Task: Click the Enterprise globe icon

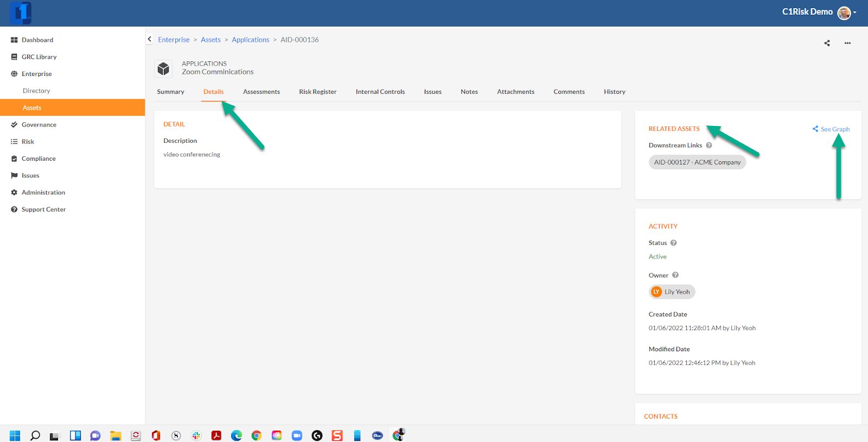Action: coord(14,74)
